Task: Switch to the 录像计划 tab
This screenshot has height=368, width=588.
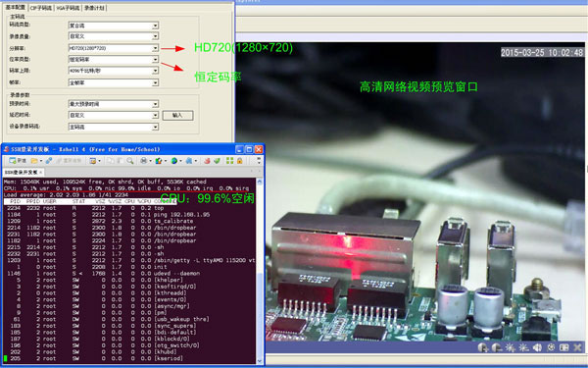Action: click(x=94, y=8)
